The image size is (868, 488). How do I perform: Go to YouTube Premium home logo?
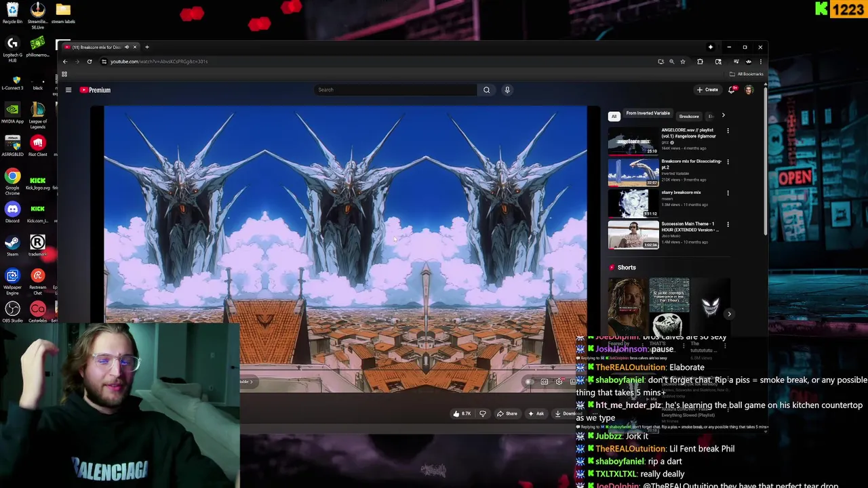pyautogui.click(x=95, y=89)
